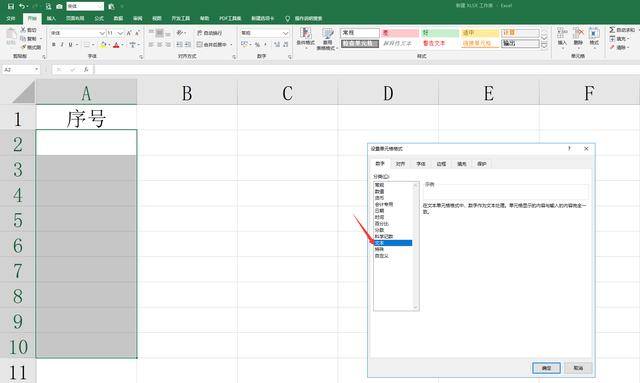Click cell A1 containing 序号
The height and width of the screenshot is (383, 640).
(x=86, y=118)
